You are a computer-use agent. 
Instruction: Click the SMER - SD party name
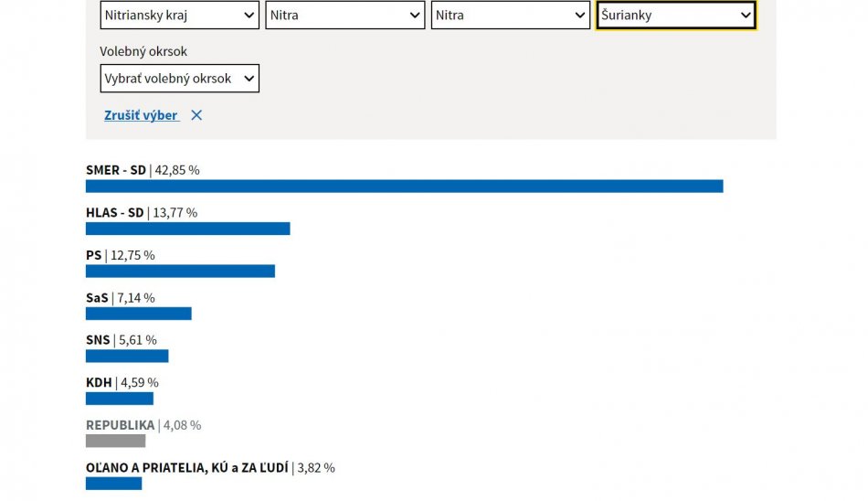(x=116, y=170)
